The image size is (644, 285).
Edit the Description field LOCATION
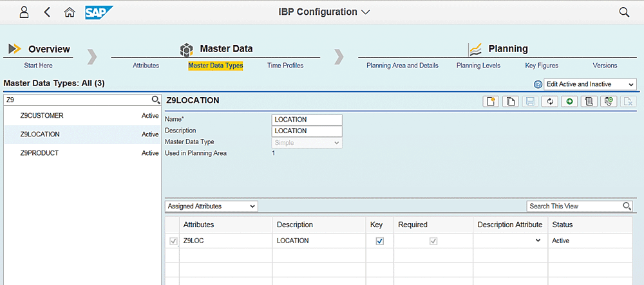tap(307, 131)
